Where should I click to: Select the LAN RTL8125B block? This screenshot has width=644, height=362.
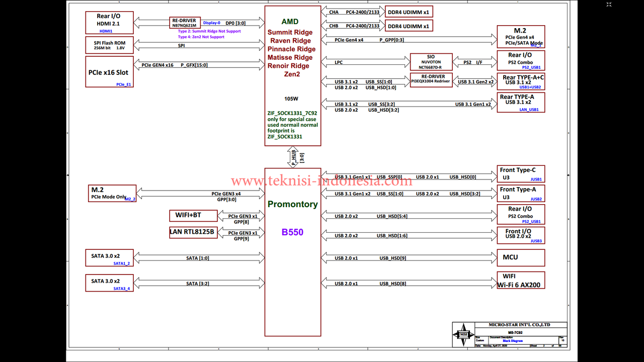tap(193, 232)
